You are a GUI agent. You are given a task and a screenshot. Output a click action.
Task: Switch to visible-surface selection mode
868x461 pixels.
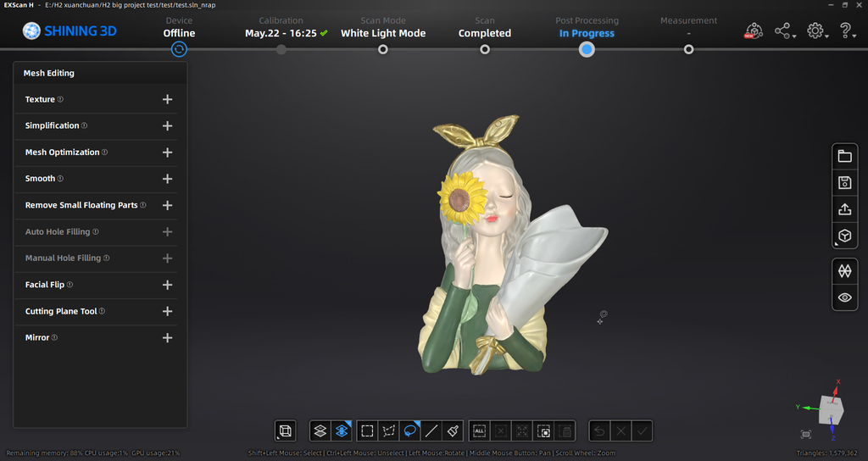point(342,430)
